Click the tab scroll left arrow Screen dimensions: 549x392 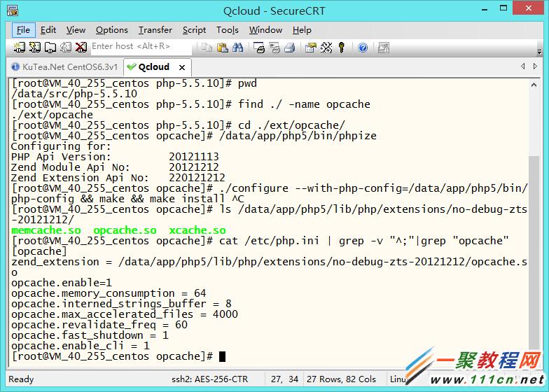point(522,66)
